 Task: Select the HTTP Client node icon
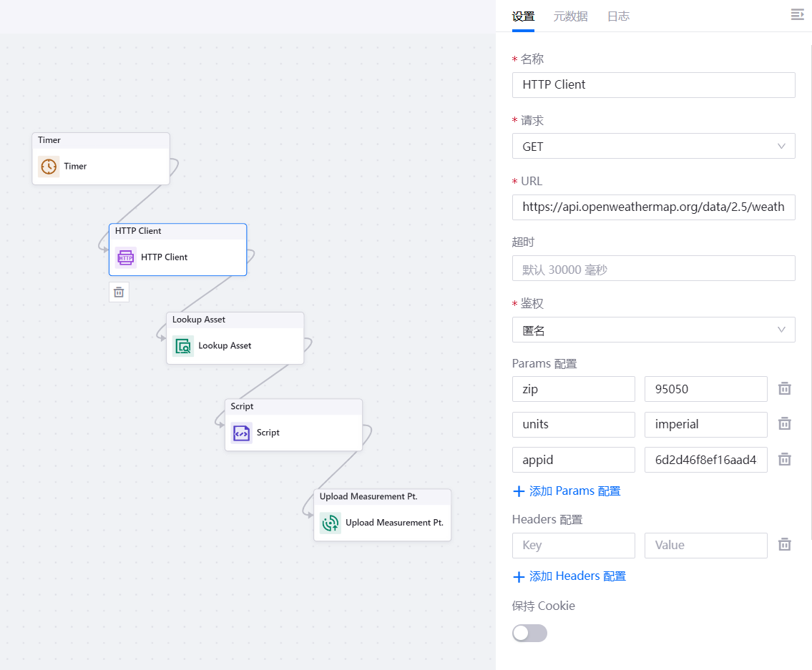coord(126,257)
